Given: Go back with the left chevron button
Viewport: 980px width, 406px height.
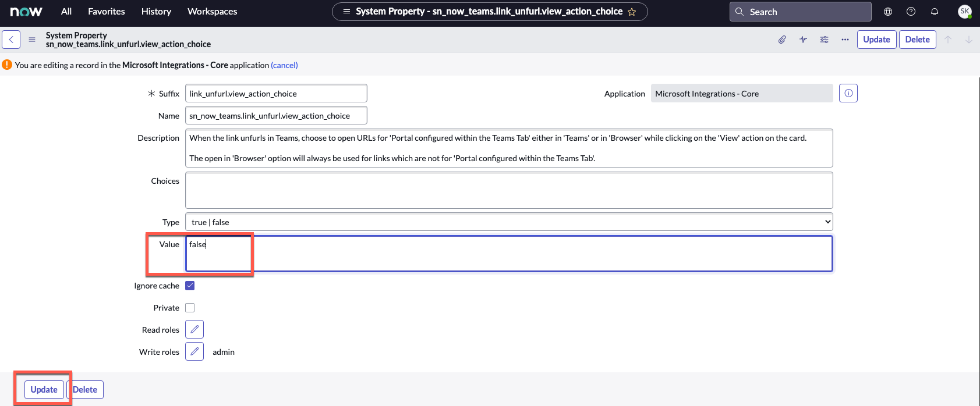Looking at the screenshot, I should pos(11,40).
